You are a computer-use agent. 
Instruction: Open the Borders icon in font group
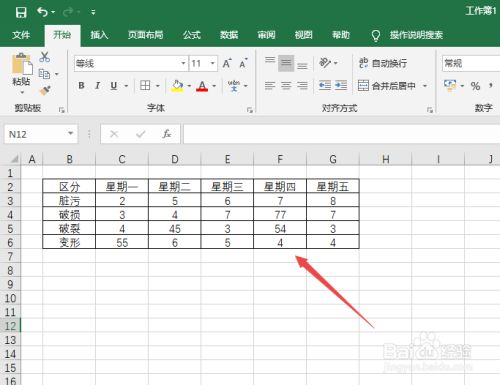tap(145, 85)
